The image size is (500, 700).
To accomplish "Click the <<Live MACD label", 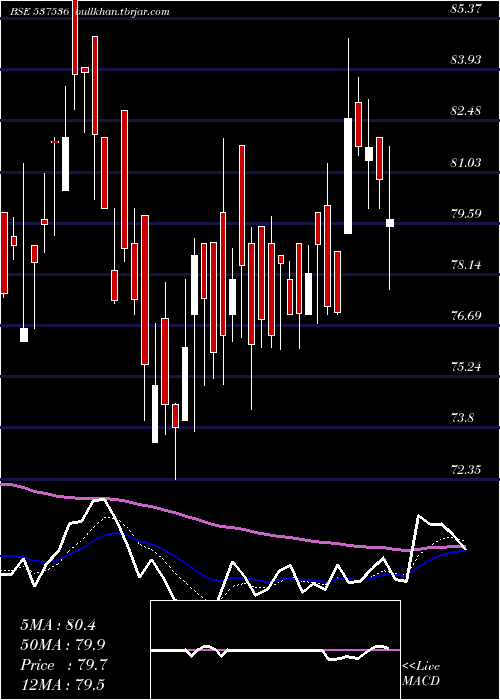I will [x=421, y=673].
